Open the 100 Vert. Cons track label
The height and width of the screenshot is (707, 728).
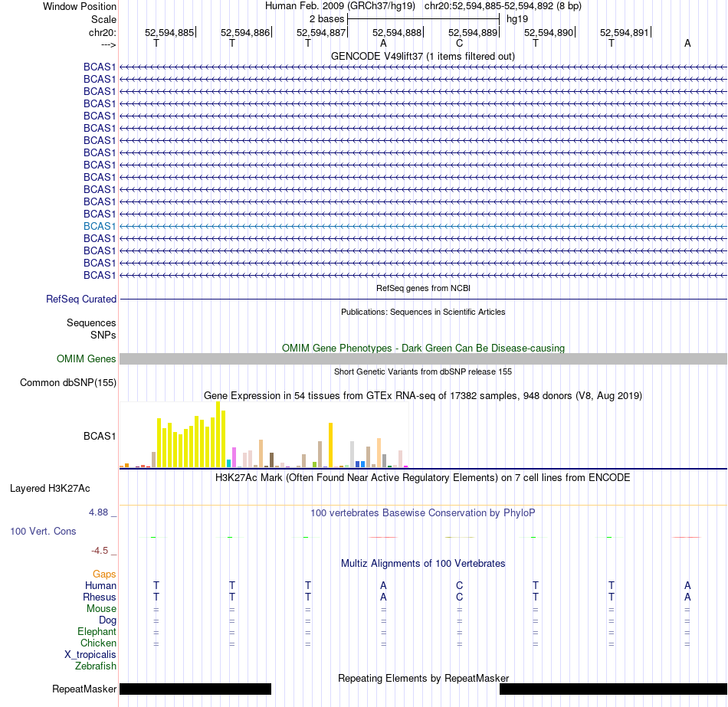[x=43, y=531]
